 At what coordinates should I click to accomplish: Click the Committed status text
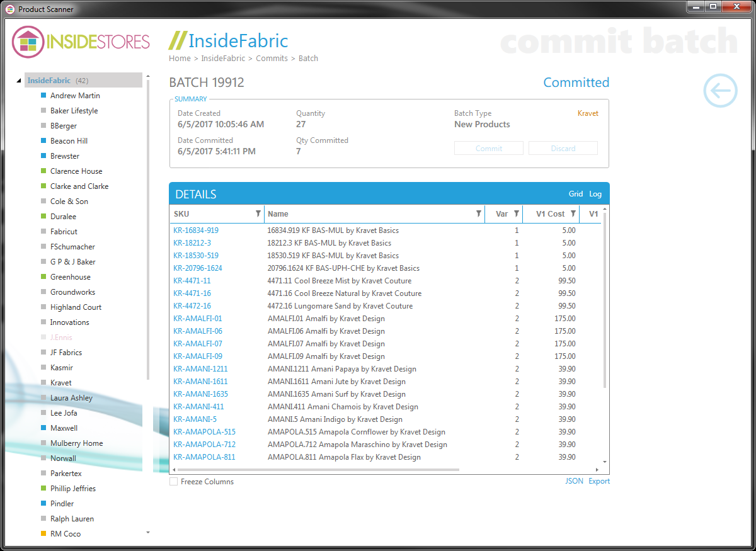576,82
